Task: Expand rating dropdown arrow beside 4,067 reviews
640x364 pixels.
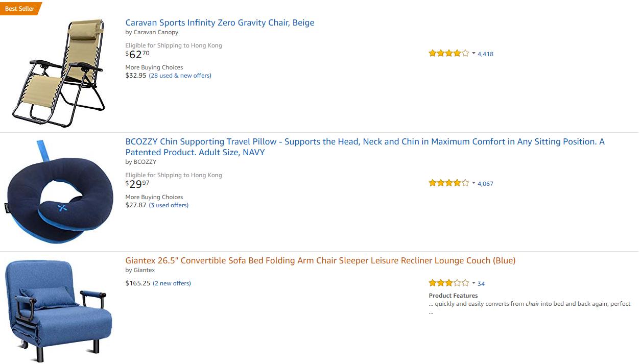Action: coord(473,183)
